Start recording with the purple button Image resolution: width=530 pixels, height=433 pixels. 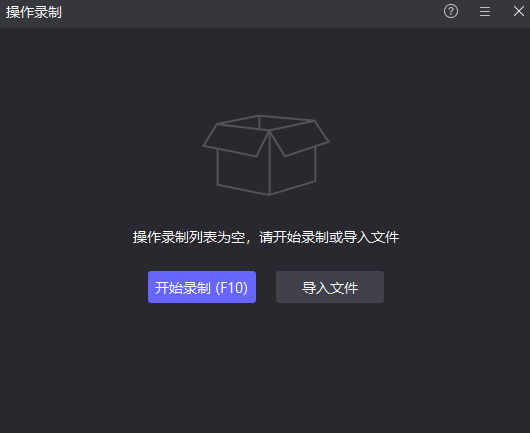tap(202, 287)
